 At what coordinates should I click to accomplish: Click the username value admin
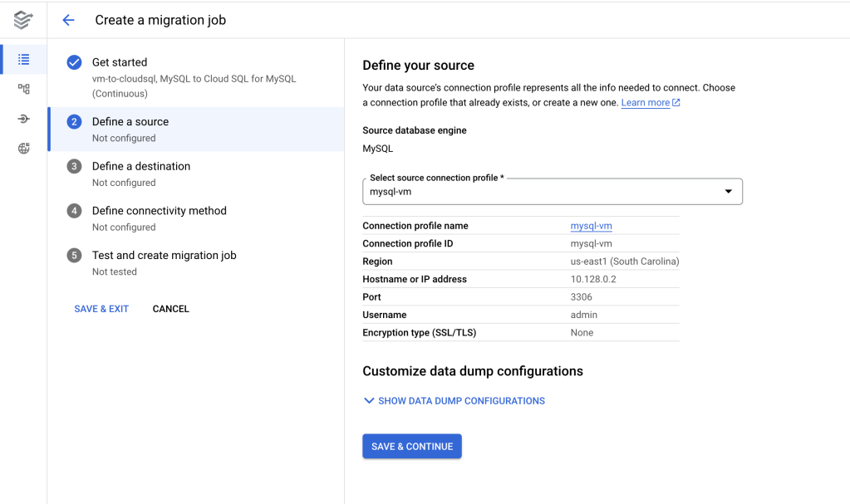[x=584, y=315]
